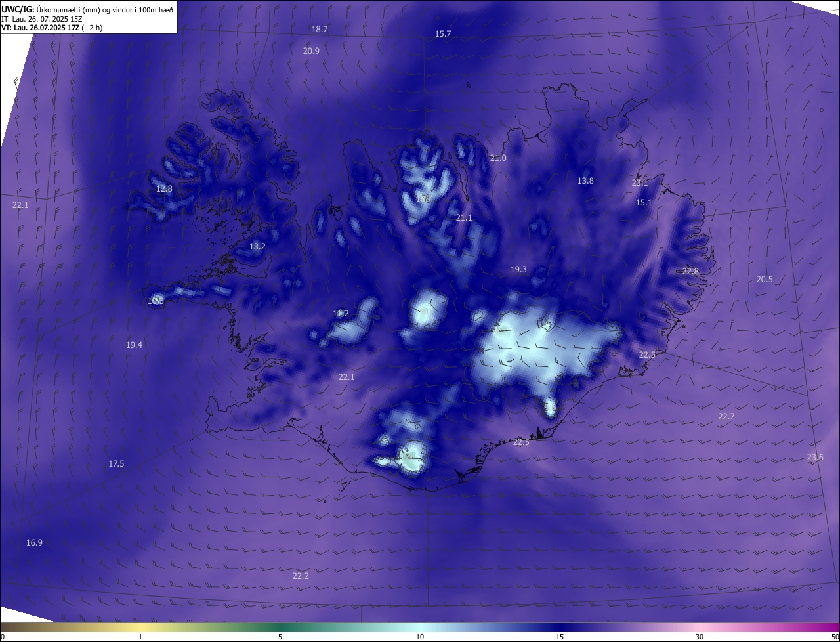The image size is (840, 642).
Task: Click the colorbar tick label 50
Action: (835, 637)
